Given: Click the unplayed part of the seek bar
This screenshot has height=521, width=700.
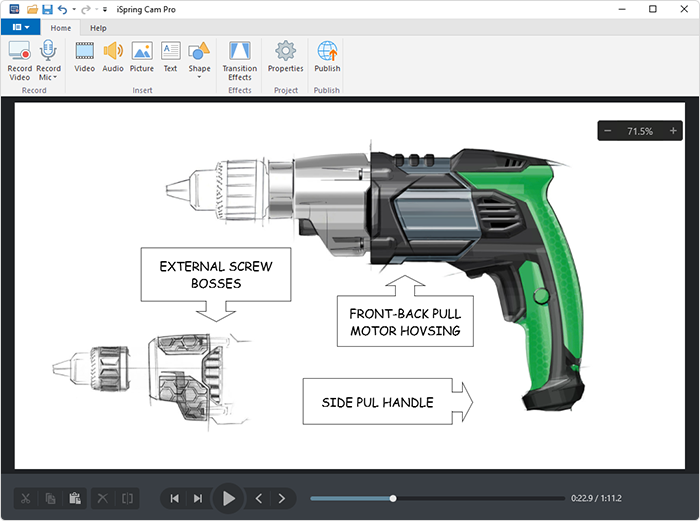Looking at the screenshot, I should pos(480,498).
